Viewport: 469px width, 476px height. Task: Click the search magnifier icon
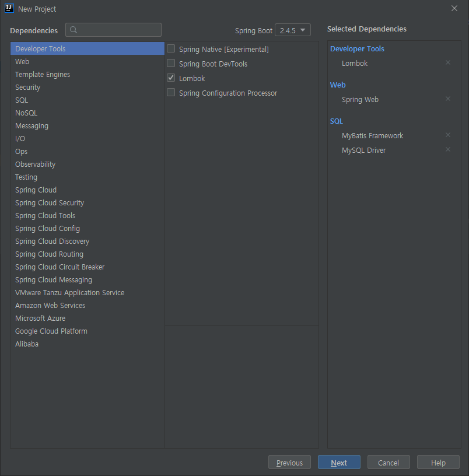pyautogui.click(x=73, y=30)
